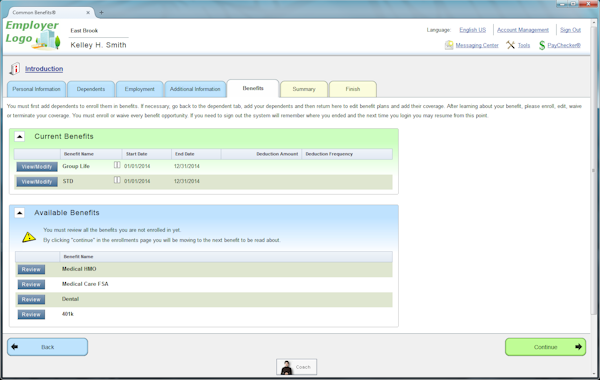Review the Dental benefit
Viewport: 600px width, 380px height.
(x=31, y=299)
